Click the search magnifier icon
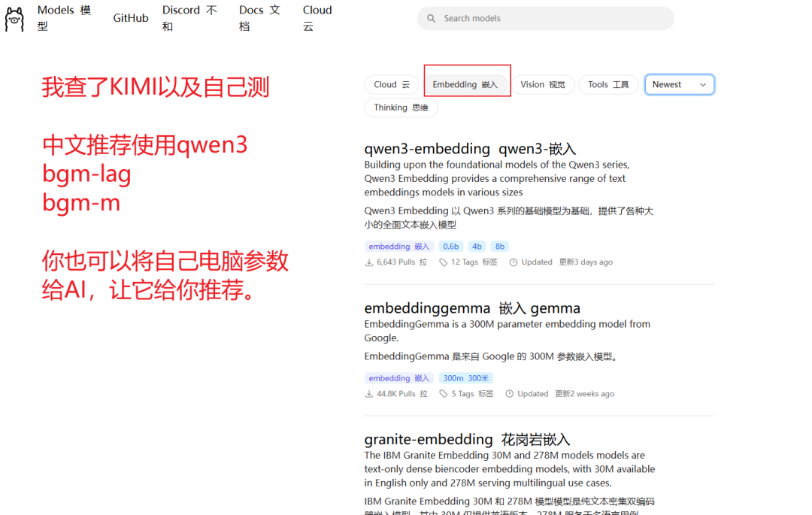812x515 pixels. (431, 19)
